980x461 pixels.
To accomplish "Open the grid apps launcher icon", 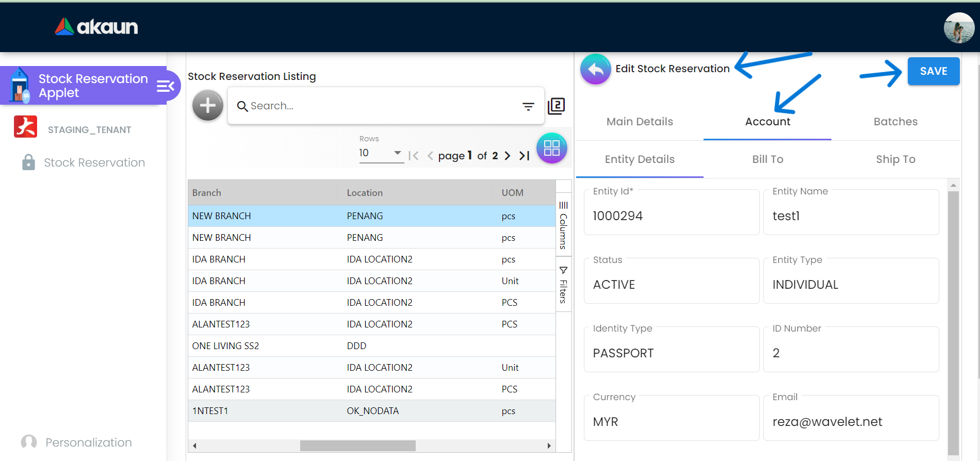I will click(551, 148).
